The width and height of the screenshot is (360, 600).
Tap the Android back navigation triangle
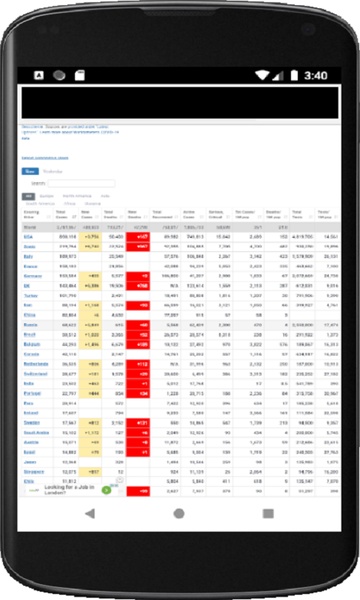[x=90, y=513]
